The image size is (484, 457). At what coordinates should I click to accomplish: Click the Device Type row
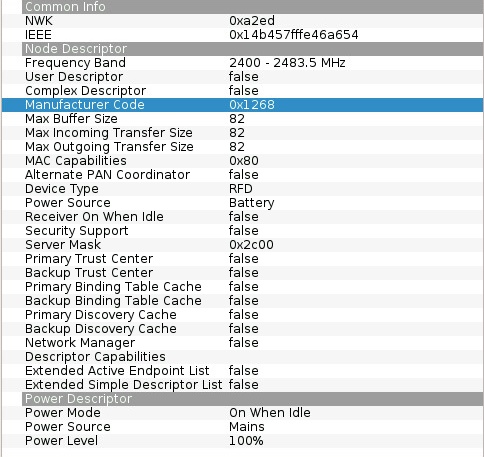pyautogui.click(x=243, y=189)
